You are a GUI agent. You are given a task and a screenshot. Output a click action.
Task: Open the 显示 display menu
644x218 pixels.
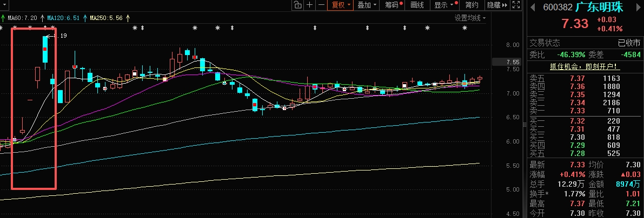point(444,5)
